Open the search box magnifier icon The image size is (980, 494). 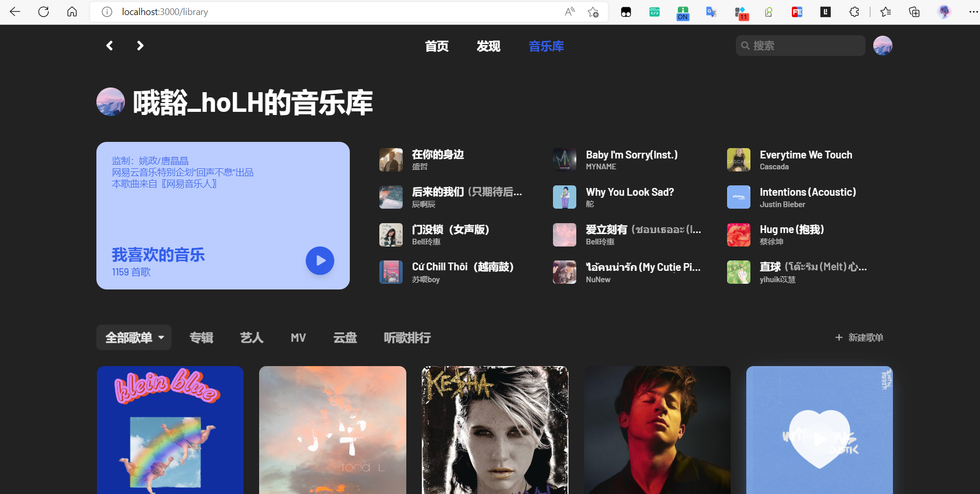coord(745,46)
